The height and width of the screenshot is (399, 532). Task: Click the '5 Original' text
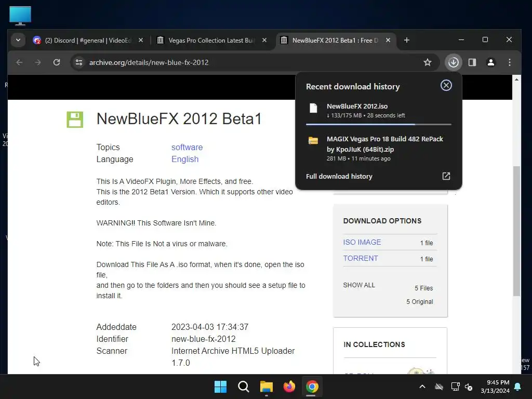(x=419, y=302)
